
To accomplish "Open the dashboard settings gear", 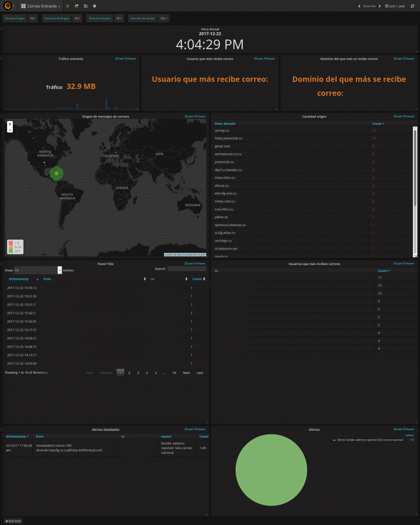I will [x=95, y=6].
